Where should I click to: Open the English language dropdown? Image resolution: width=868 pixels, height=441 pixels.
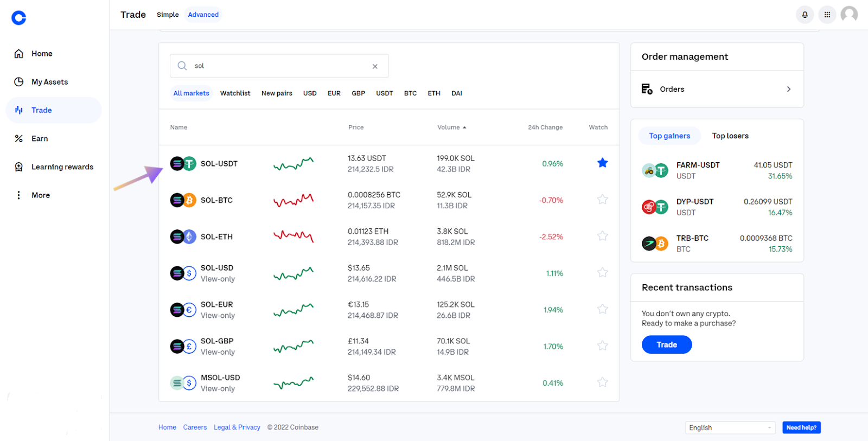tap(730, 427)
